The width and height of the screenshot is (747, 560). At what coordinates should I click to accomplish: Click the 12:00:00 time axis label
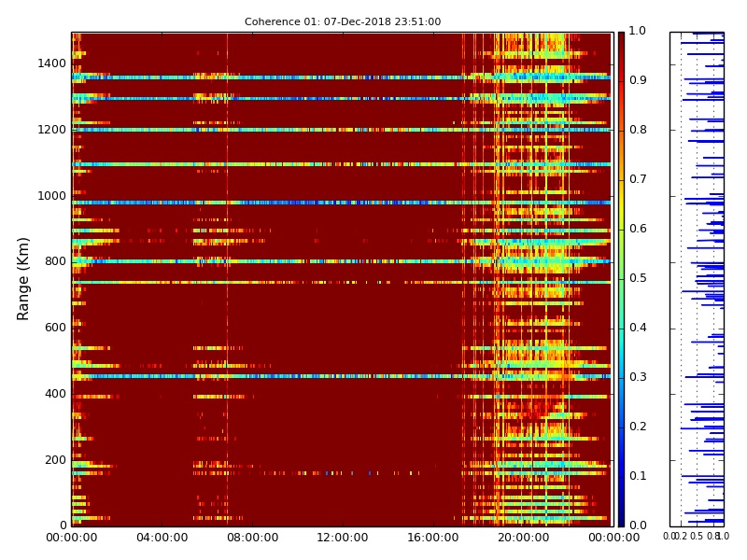tap(342, 538)
